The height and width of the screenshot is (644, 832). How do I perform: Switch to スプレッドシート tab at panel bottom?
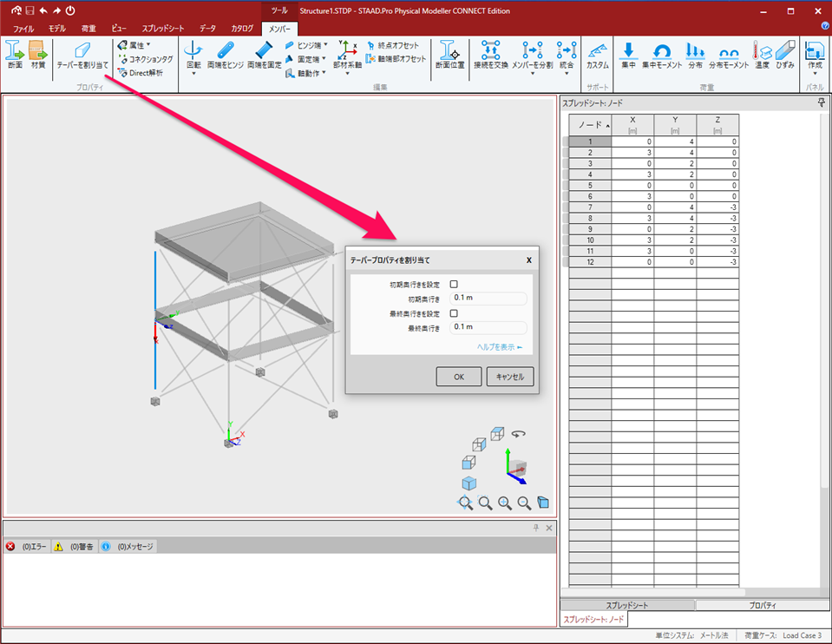(x=627, y=605)
